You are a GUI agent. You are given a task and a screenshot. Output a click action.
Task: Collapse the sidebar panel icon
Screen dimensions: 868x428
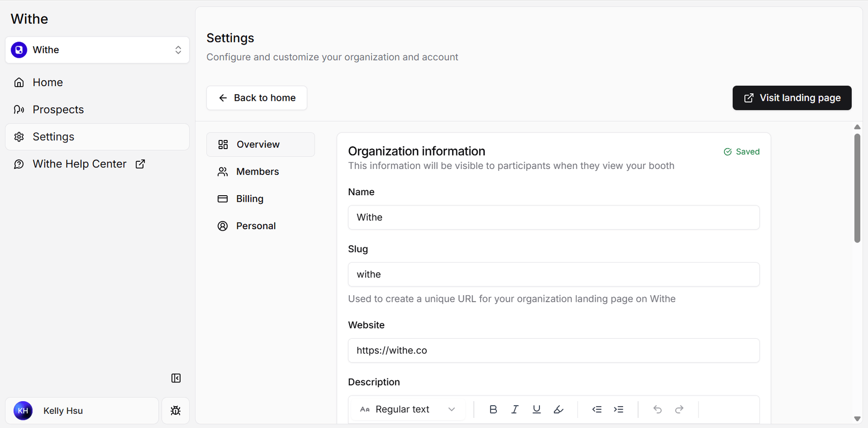coord(176,378)
